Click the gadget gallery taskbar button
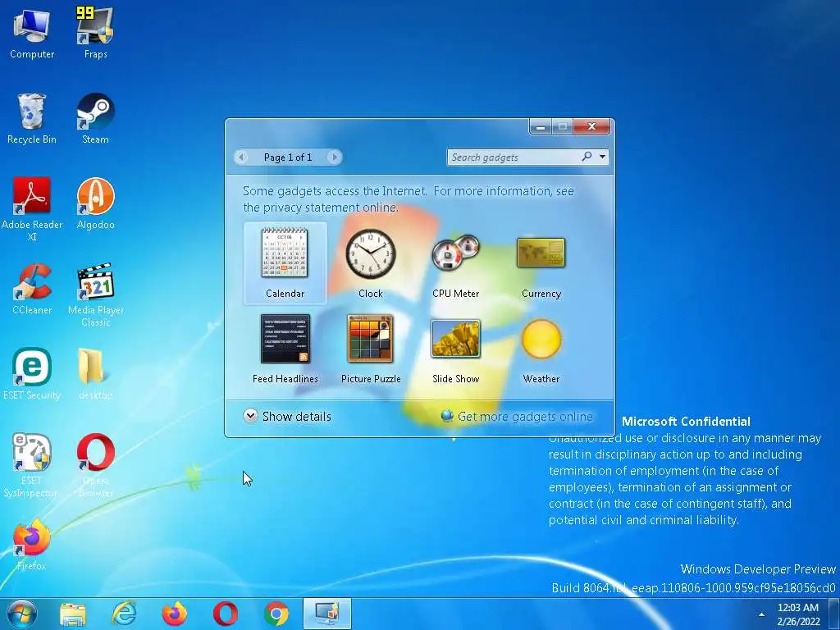Image resolution: width=840 pixels, height=630 pixels. click(x=327, y=614)
